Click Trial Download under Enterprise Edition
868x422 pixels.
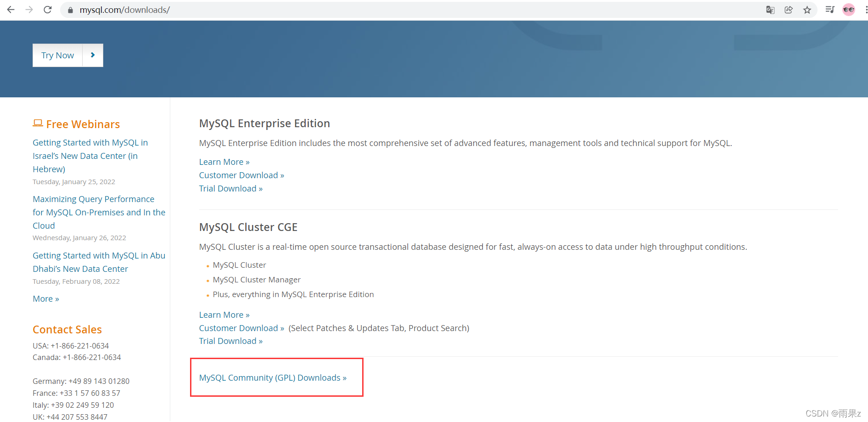tap(231, 188)
